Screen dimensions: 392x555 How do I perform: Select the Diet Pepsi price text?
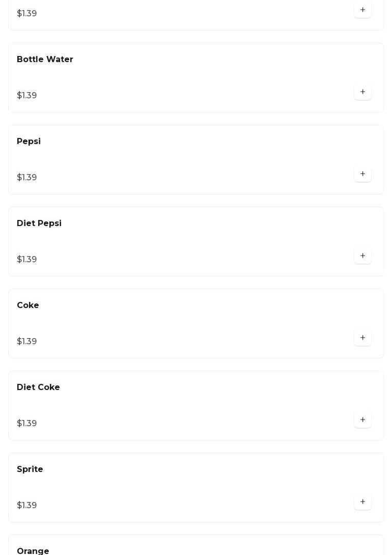point(27,259)
